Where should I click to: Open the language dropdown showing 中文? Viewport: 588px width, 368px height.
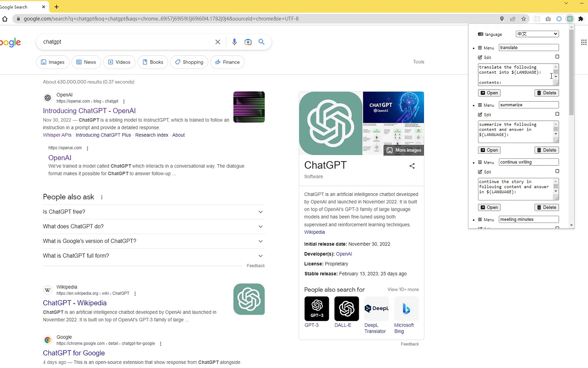click(537, 34)
